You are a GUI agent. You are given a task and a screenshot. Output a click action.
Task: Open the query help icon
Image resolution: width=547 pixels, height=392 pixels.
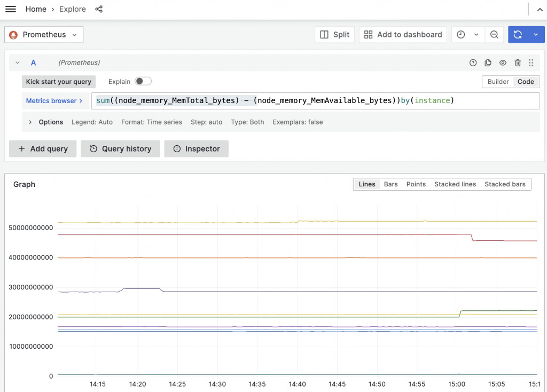473,63
